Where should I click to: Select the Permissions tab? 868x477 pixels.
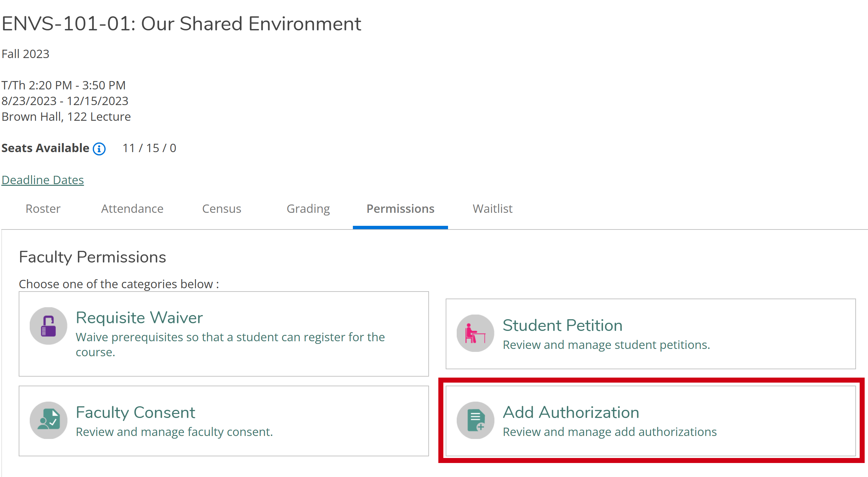[400, 209]
